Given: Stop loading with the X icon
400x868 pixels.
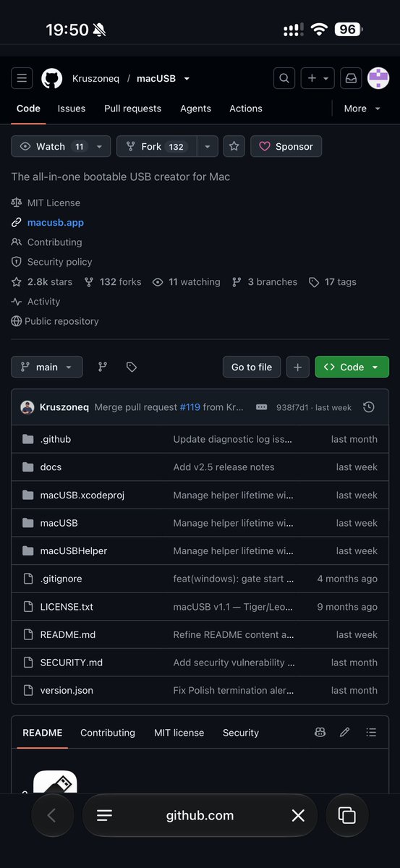Looking at the screenshot, I should pos(298,815).
